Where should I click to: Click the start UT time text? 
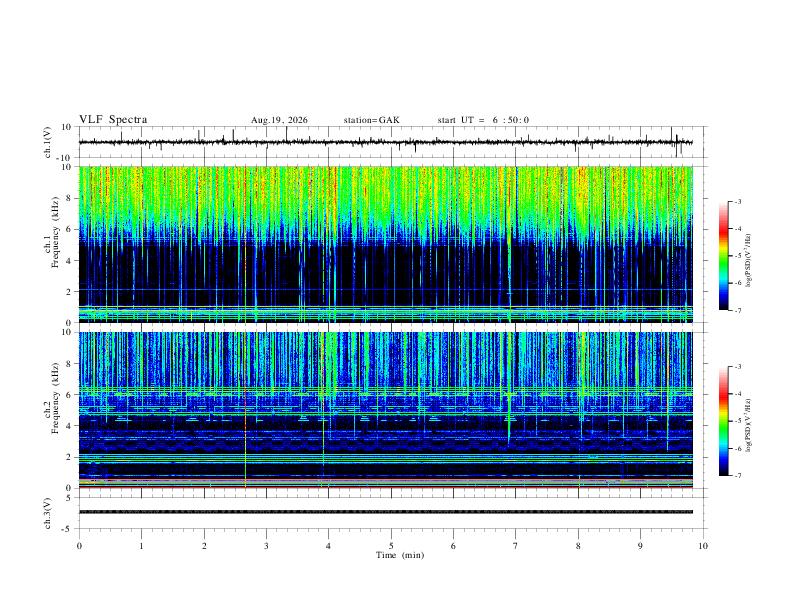(483, 120)
